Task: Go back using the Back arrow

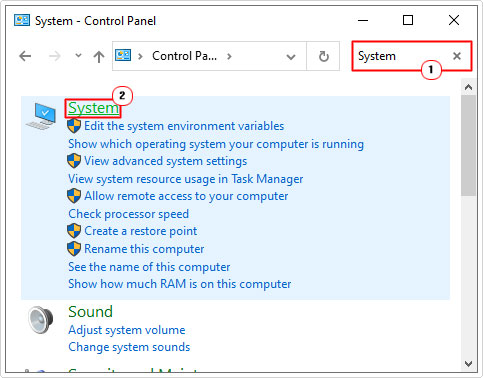Action: click(x=25, y=56)
